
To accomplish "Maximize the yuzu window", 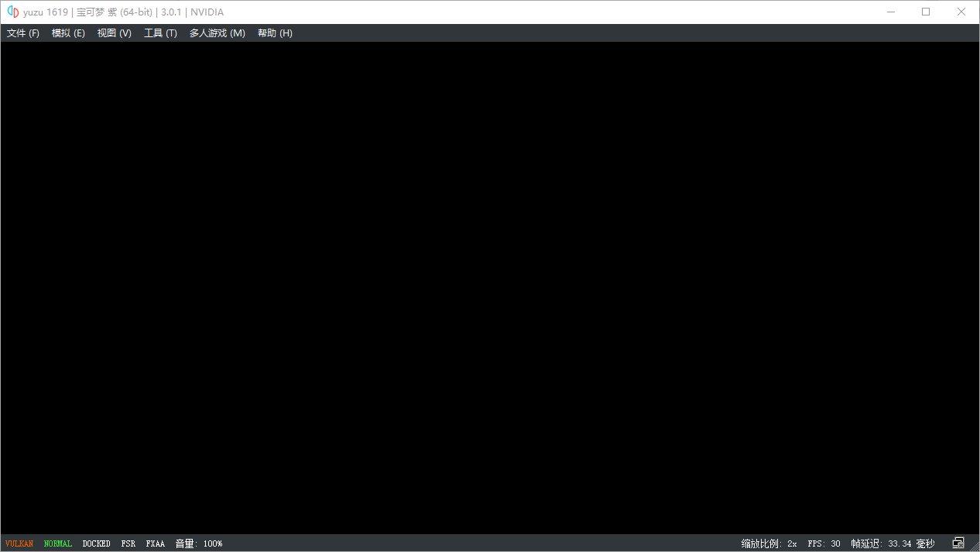I will point(926,12).
